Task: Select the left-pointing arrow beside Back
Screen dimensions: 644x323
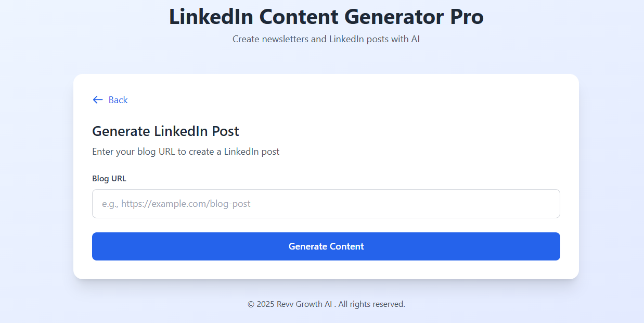Action: coord(97,100)
